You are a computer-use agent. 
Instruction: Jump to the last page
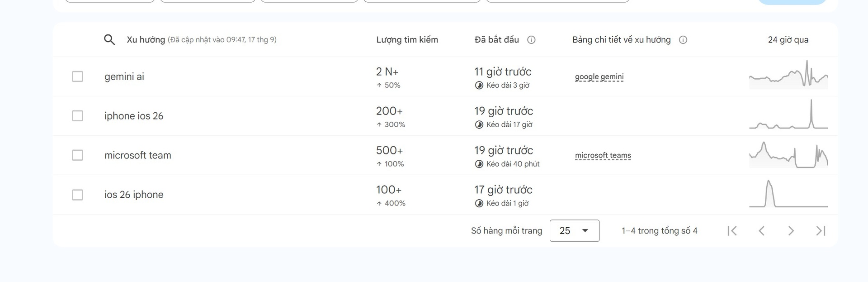click(x=821, y=231)
